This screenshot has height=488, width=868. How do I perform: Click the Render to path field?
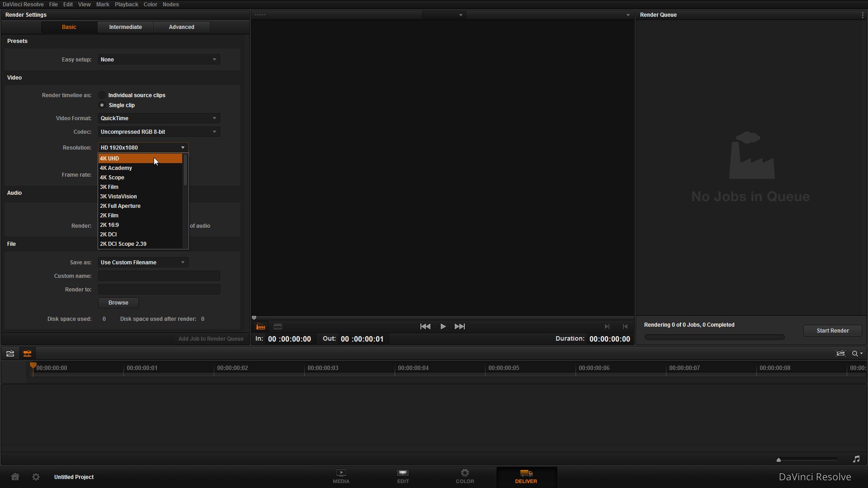coord(159,290)
